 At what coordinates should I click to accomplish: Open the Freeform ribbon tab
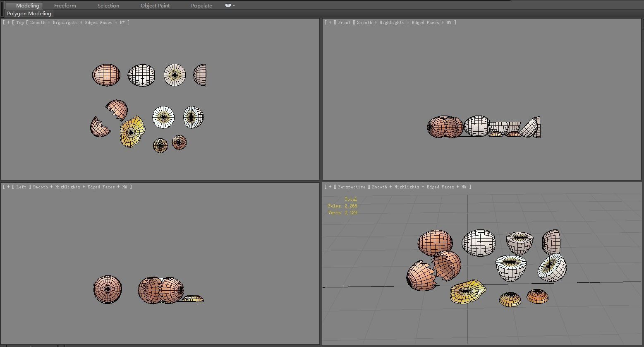[65, 6]
